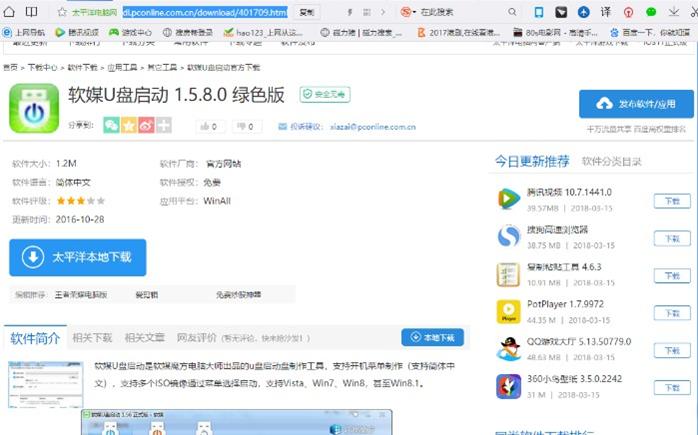
Task: Open the 游戏中心 bookmark
Action: tap(130, 32)
